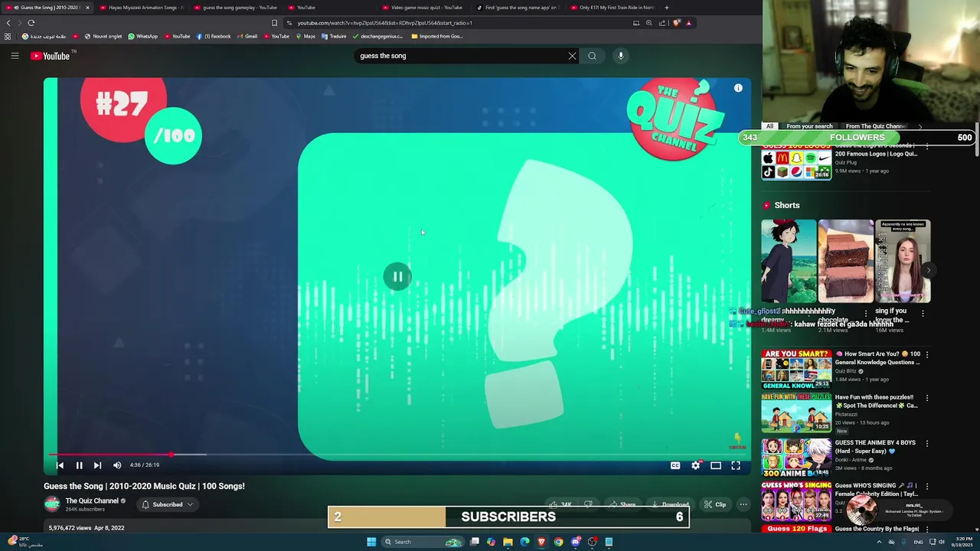Open the Guess WHO'S SINGING thumbnail
This screenshot has width=980, height=551.
795,501
